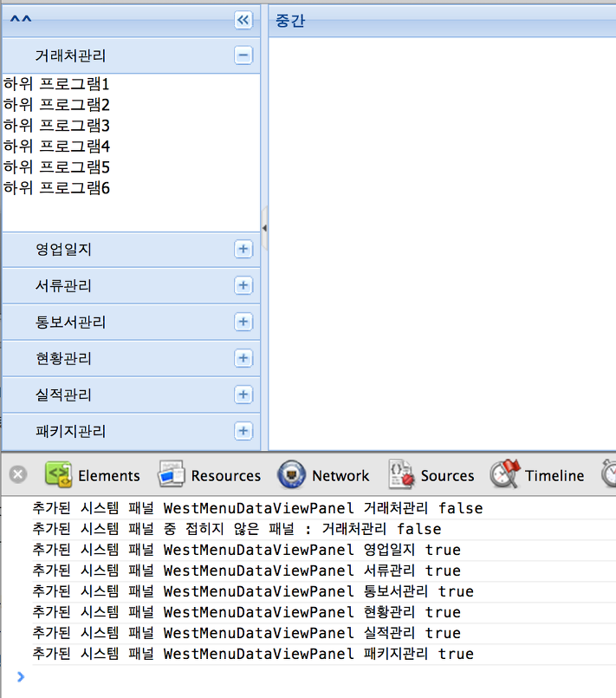Expand the 실적관리 accordion panel
This screenshot has height=698, width=616.
click(243, 395)
